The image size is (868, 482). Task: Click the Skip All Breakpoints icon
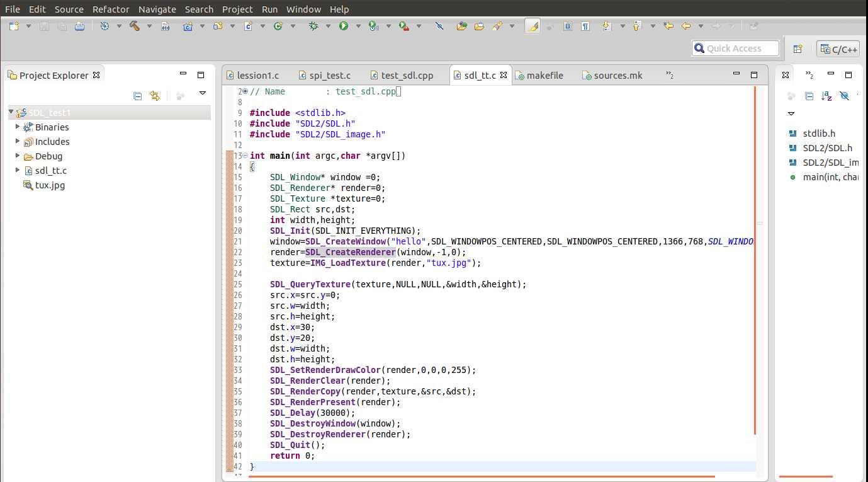[439, 26]
